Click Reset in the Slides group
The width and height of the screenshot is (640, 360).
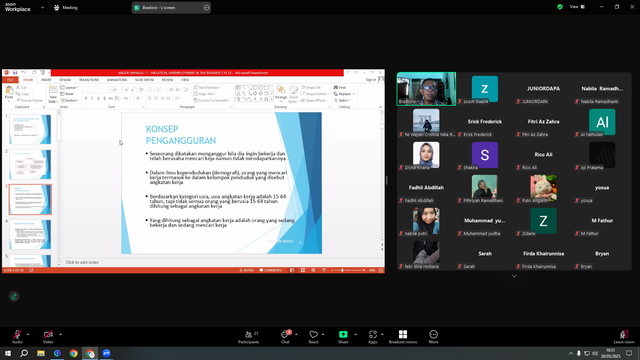pos(67,94)
